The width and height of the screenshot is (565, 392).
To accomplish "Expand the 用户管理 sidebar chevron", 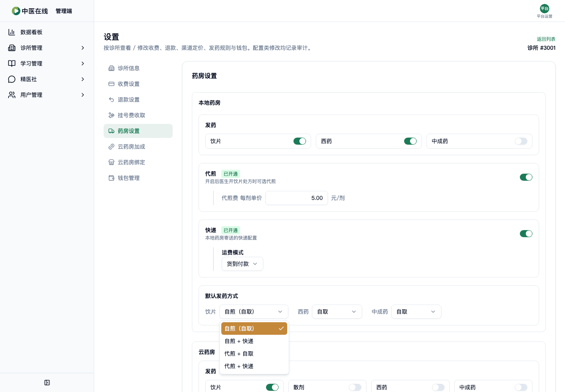I will (83, 95).
